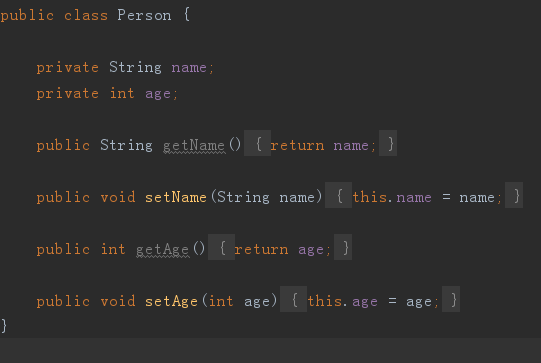Click the 'name' field in private String declaration
The height and width of the screenshot is (363, 541).
pos(189,68)
